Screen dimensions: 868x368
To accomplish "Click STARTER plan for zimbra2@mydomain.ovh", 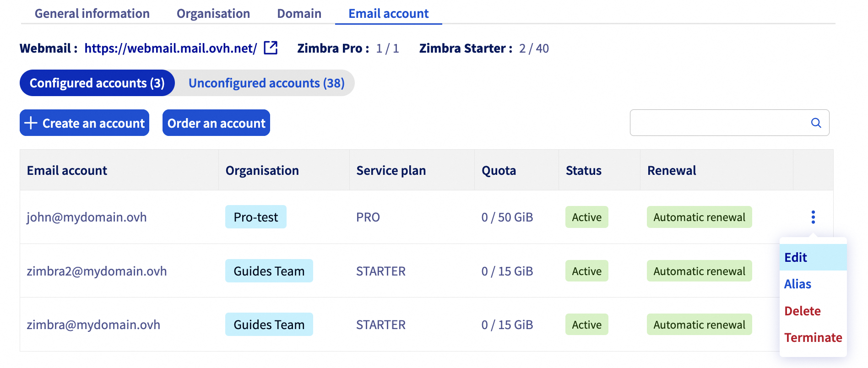I will click(381, 271).
